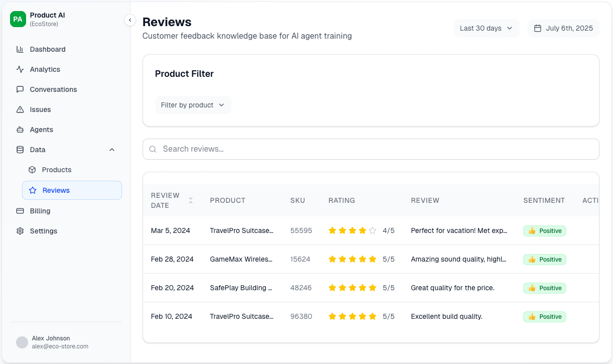
Task: Open the Filter by product dropdown
Action: point(193,105)
